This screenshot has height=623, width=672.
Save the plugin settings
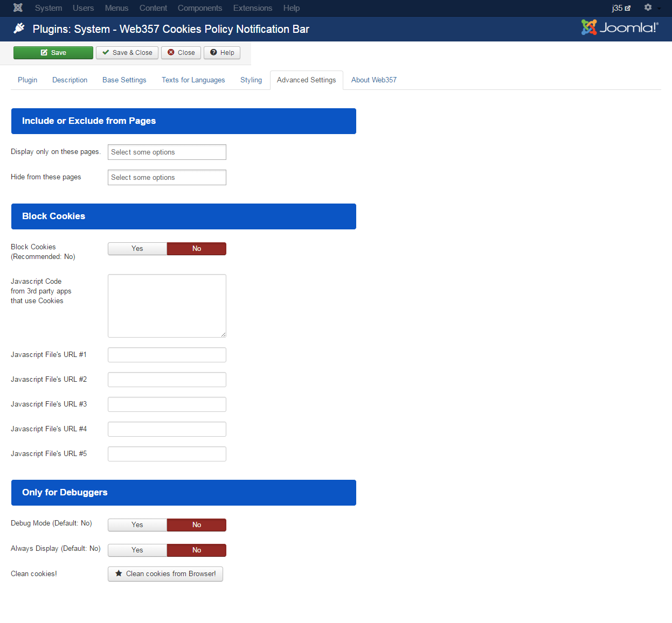(53, 53)
